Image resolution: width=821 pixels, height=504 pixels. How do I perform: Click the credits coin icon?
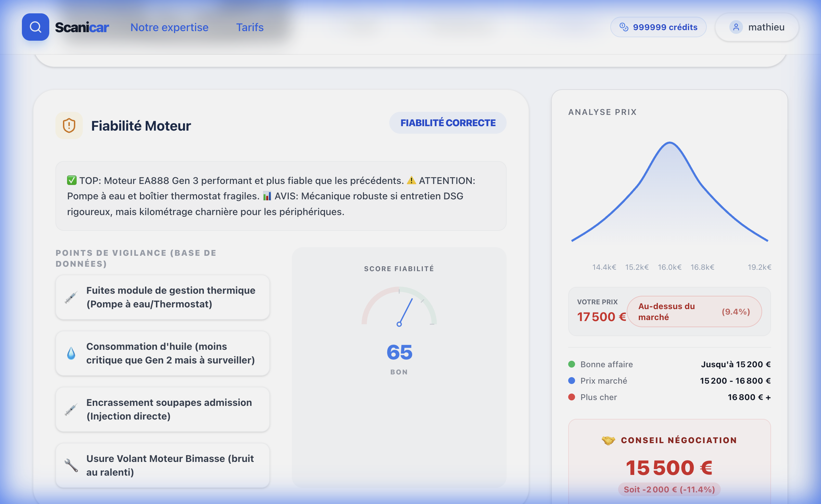pos(624,27)
